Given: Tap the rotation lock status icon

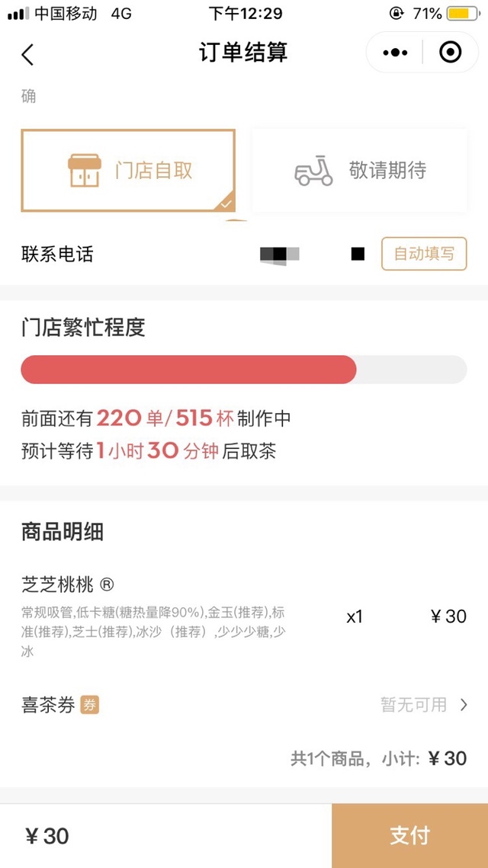Looking at the screenshot, I should click(396, 13).
